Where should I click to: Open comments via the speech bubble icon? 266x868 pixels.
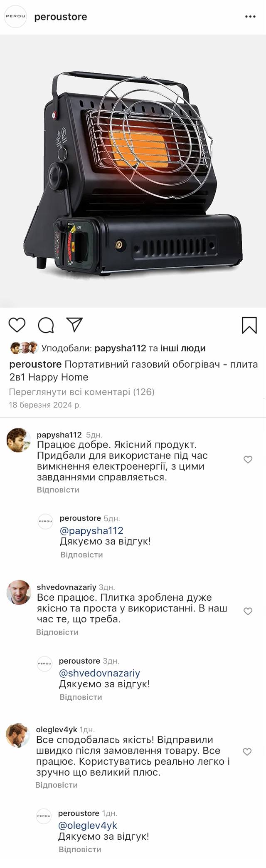click(46, 325)
